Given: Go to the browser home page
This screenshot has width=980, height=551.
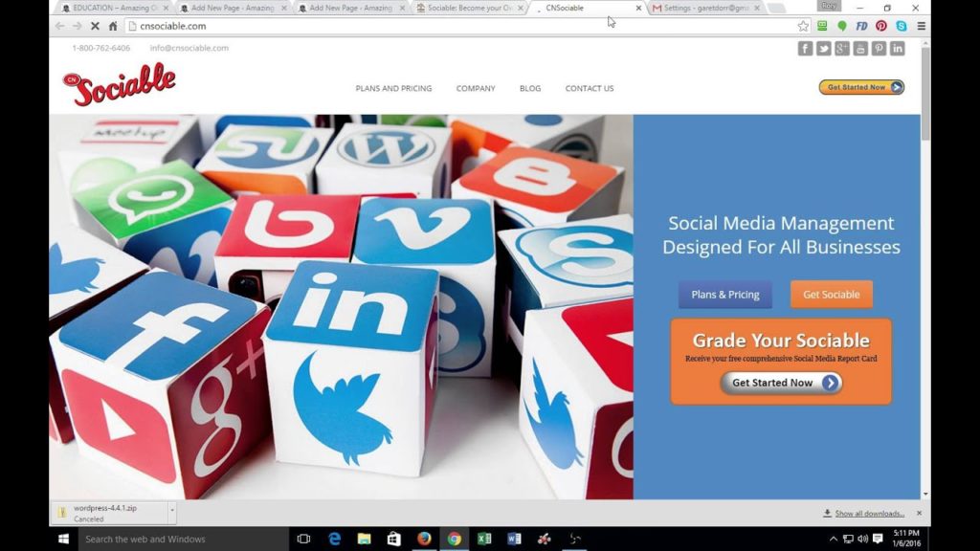Looking at the screenshot, I should point(113,26).
